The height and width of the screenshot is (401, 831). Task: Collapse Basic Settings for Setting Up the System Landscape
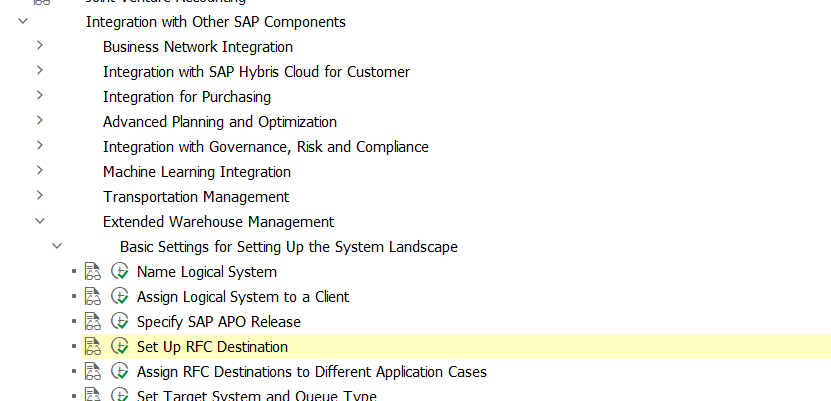[57, 246]
